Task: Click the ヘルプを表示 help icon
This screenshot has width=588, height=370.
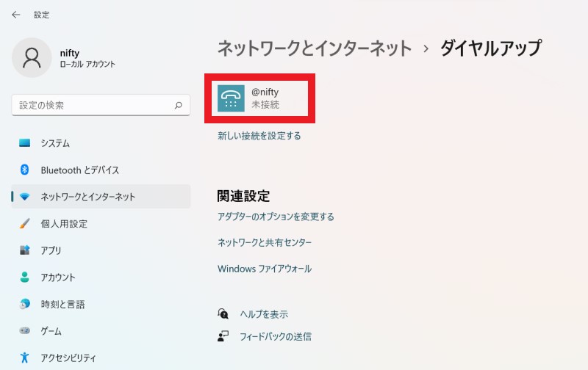Action: (x=223, y=313)
